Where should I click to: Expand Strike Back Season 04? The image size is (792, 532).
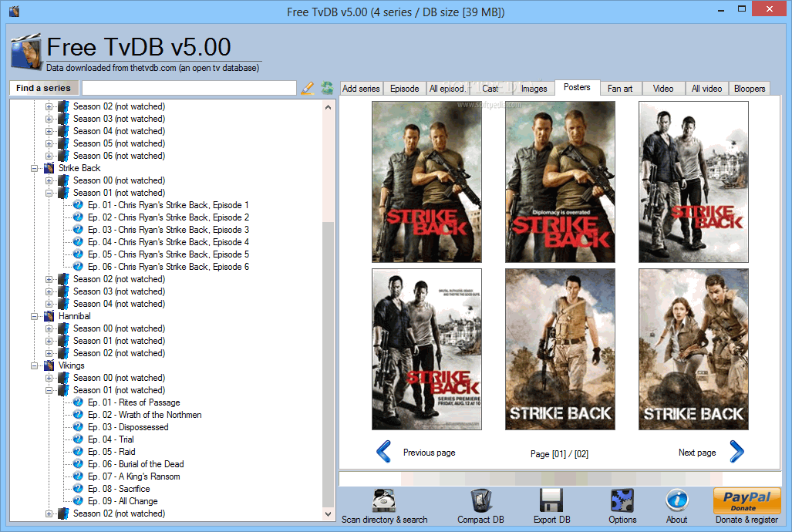point(49,304)
